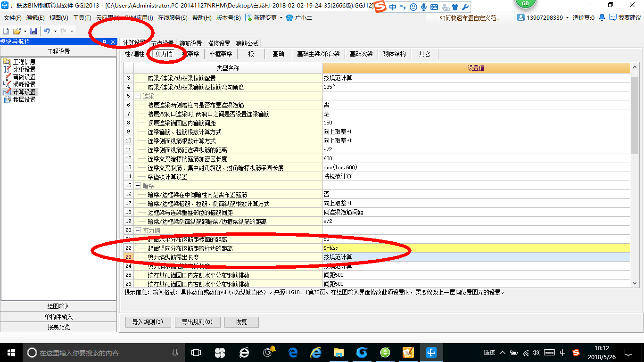This screenshot has width=644, height=362.
Task: Pin the 模块导航栏 panel
Action: pos(104,42)
